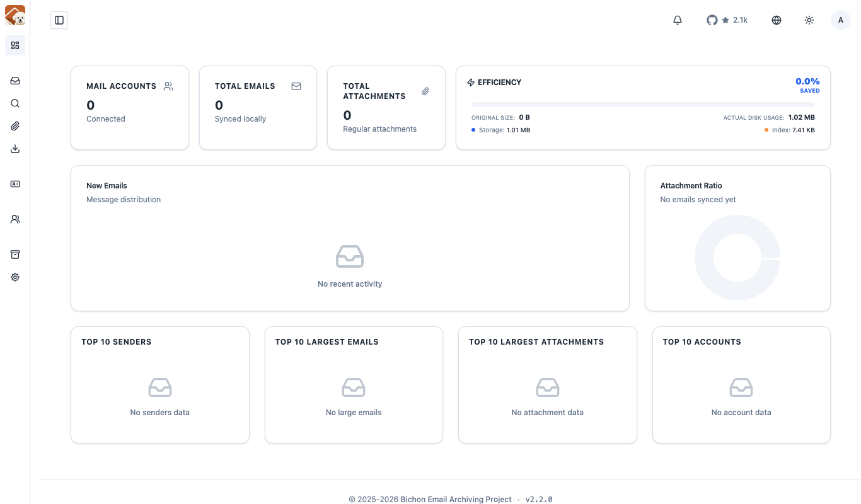Open the settings gear icon in sidebar
861x504 pixels.
(15, 277)
